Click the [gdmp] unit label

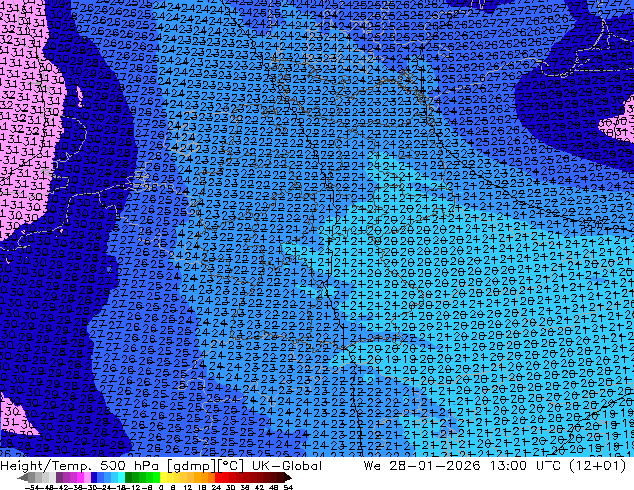(192, 466)
